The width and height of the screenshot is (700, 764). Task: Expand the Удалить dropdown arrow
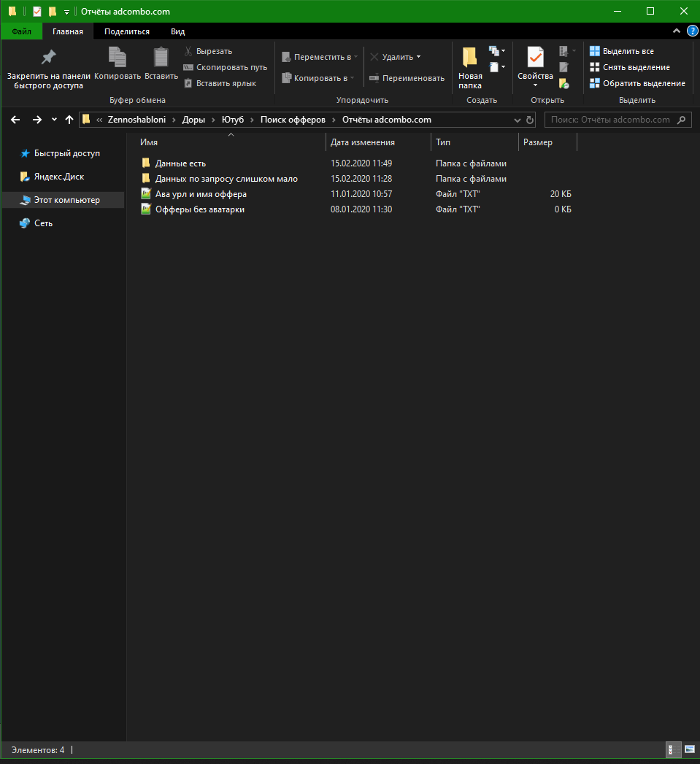click(x=419, y=57)
